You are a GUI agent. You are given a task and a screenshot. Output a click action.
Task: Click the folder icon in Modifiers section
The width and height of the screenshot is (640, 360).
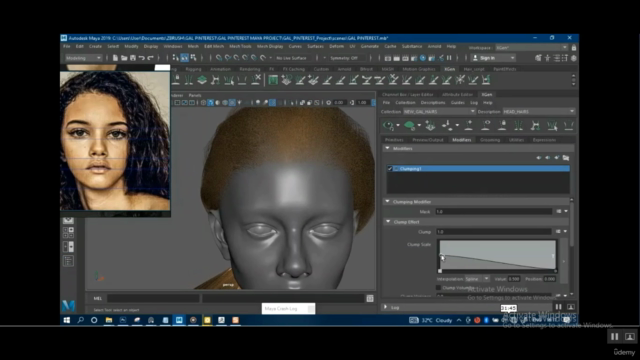[566, 158]
